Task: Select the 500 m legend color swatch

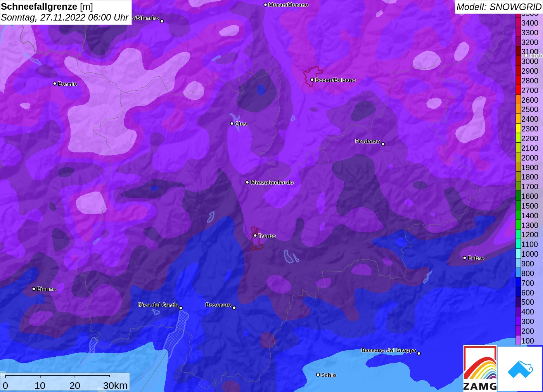Action: [x=518, y=302]
